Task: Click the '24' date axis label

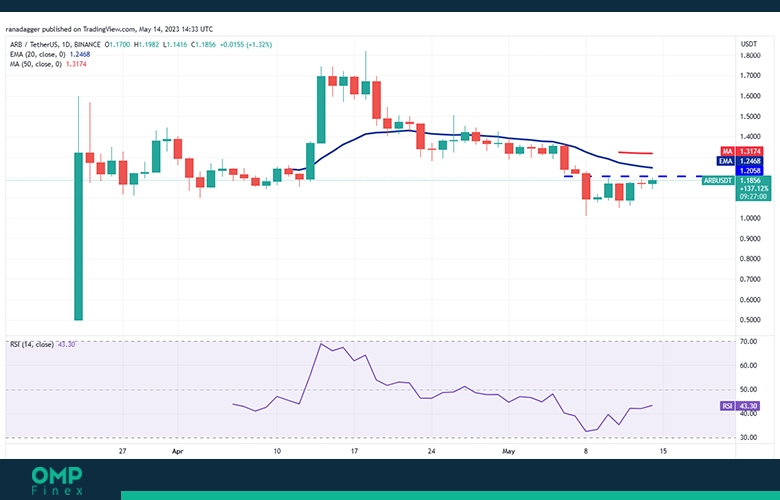Action: [x=431, y=452]
